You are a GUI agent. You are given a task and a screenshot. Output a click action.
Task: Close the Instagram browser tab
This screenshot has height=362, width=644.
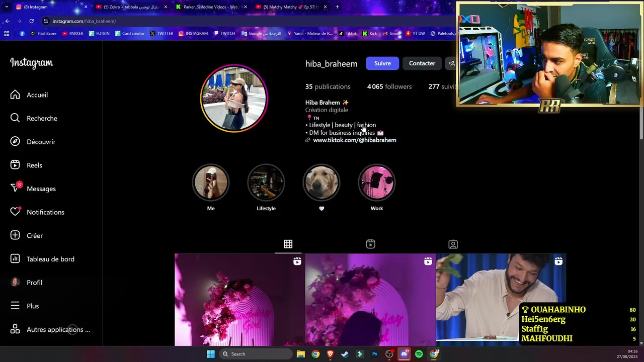86,7
